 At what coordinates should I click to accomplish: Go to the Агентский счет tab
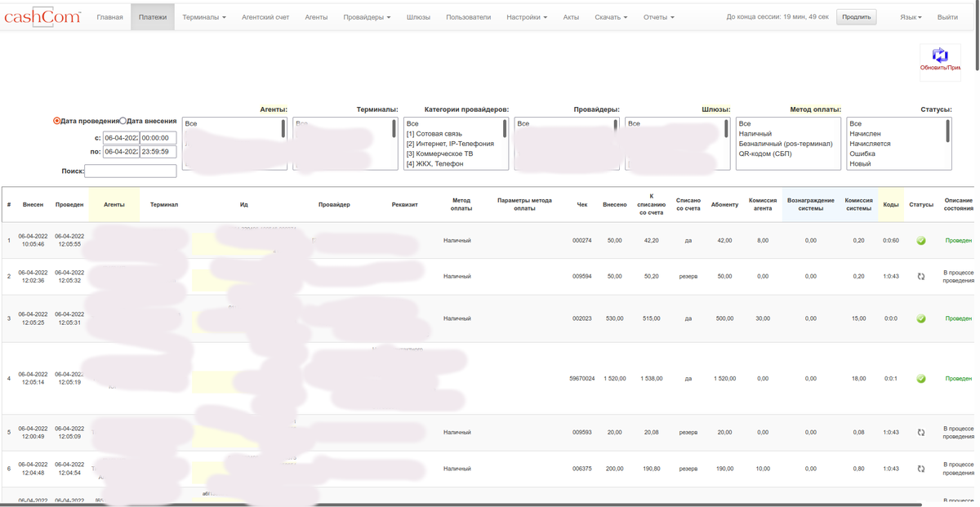tap(265, 17)
